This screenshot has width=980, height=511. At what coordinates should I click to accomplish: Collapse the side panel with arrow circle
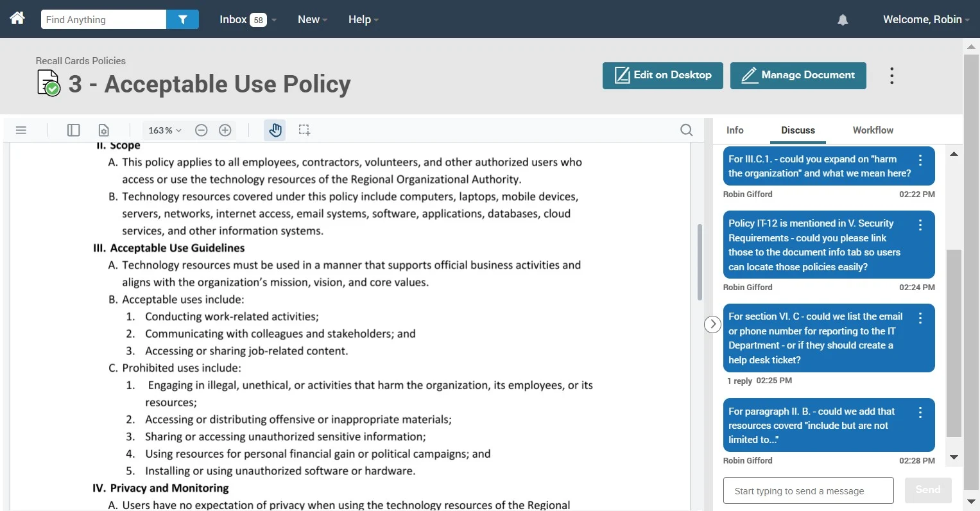coord(712,324)
